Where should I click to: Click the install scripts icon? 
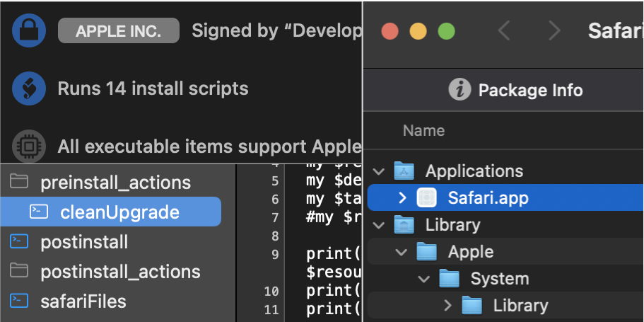coord(29,88)
